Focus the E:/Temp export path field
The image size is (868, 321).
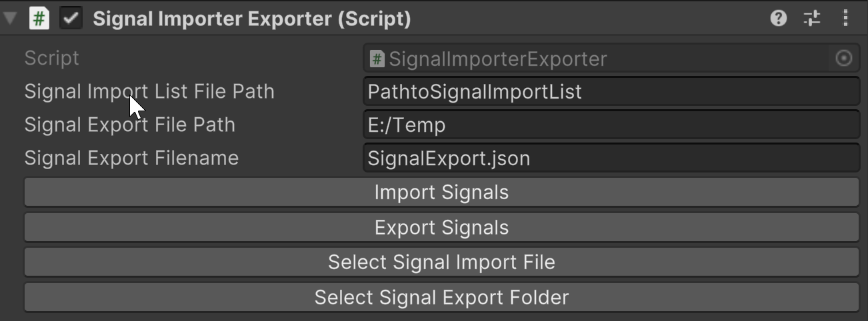click(x=611, y=125)
